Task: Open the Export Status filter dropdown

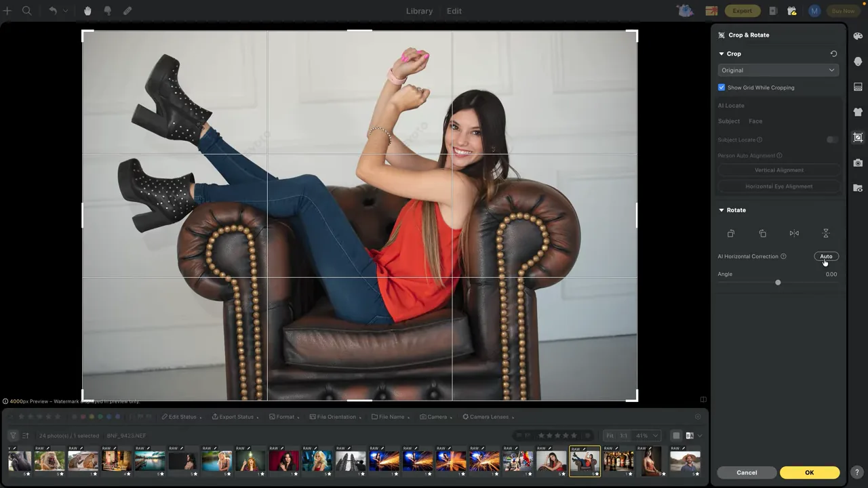Action: click(x=235, y=417)
